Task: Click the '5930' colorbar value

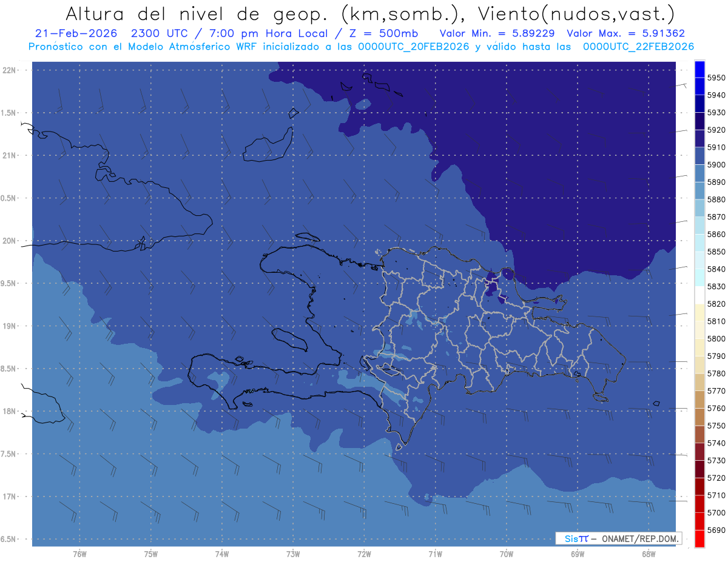Action: tap(716, 113)
